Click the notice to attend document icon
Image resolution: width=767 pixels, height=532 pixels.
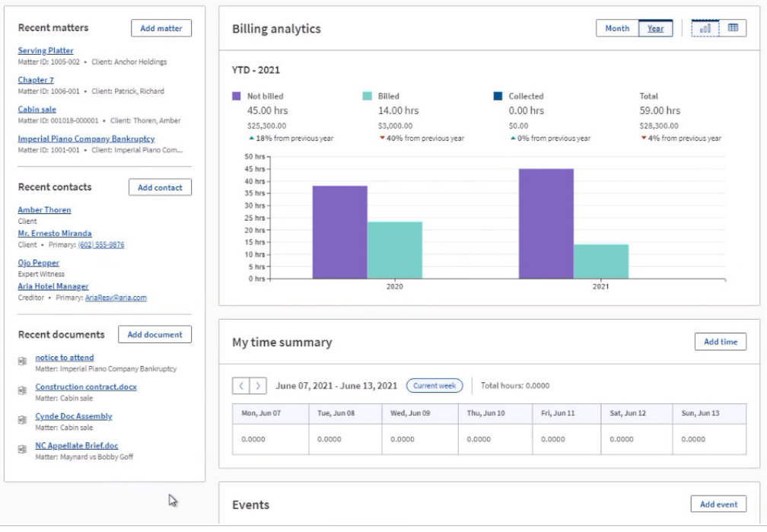(x=22, y=360)
